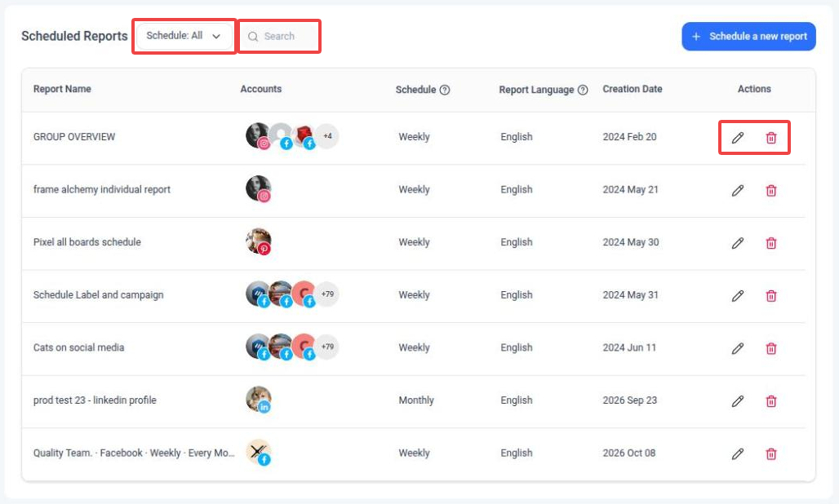
Task: Click the Report Name column header
Action: [62, 89]
